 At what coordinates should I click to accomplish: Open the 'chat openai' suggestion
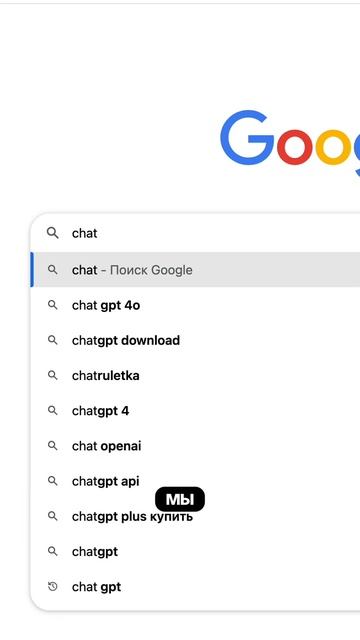pos(195,446)
